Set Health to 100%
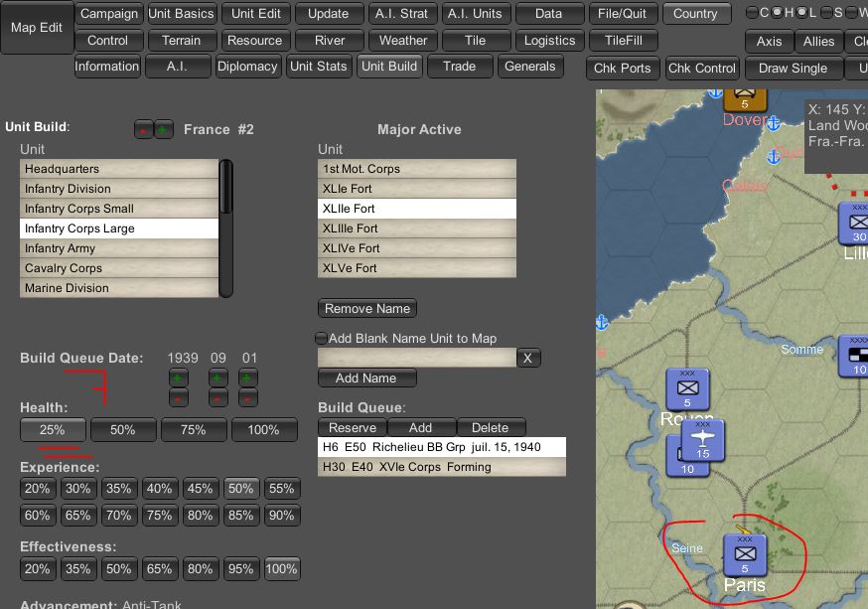Image resolution: width=868 pixels, height=609 pixels. click(x=264, y=430)
